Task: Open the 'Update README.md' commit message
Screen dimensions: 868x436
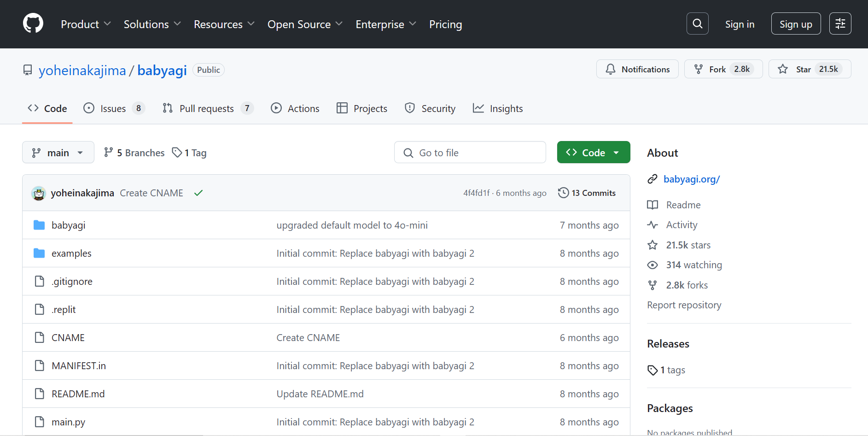Action: (x=320, y=394)
